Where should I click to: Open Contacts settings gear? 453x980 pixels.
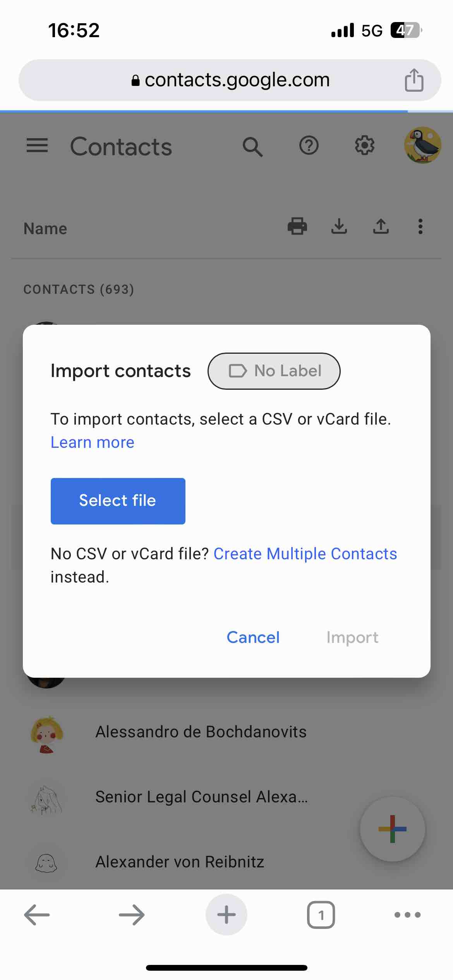coord(364,146)
